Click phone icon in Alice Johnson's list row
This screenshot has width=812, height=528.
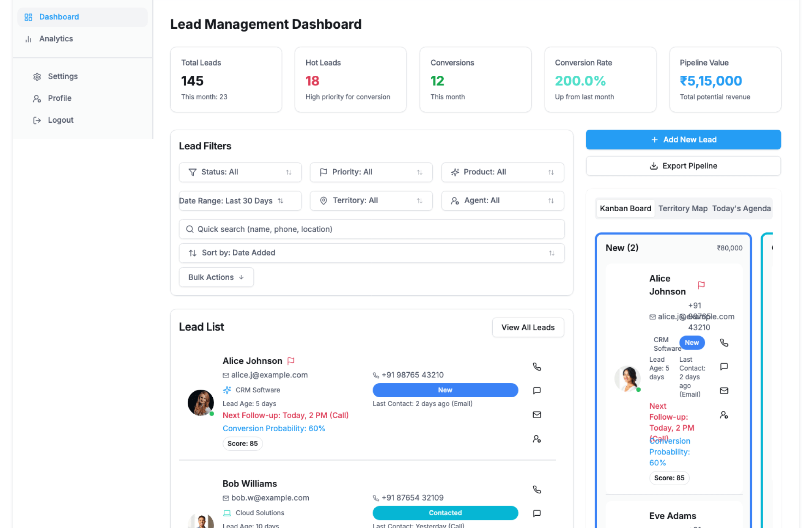point(537,367)
